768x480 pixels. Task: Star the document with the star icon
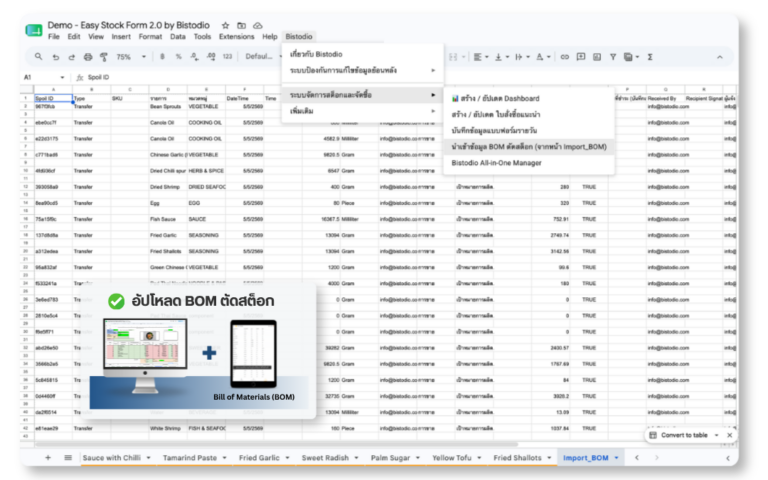(225, 25)
